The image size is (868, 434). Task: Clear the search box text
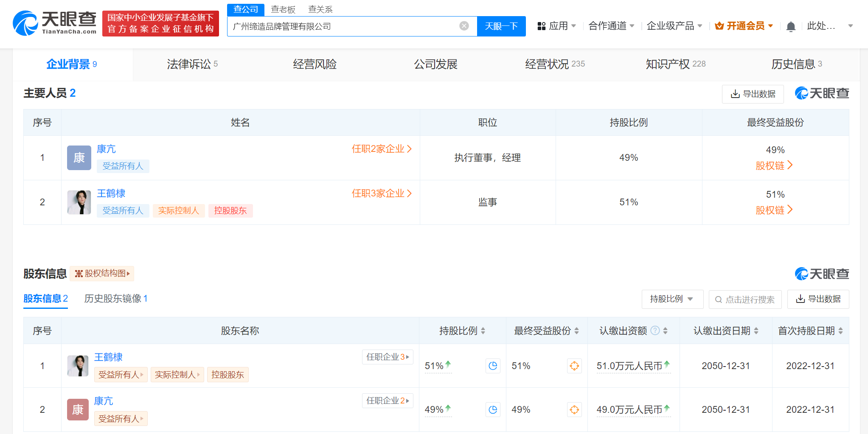pyautogui.click(x=464, y=26)
